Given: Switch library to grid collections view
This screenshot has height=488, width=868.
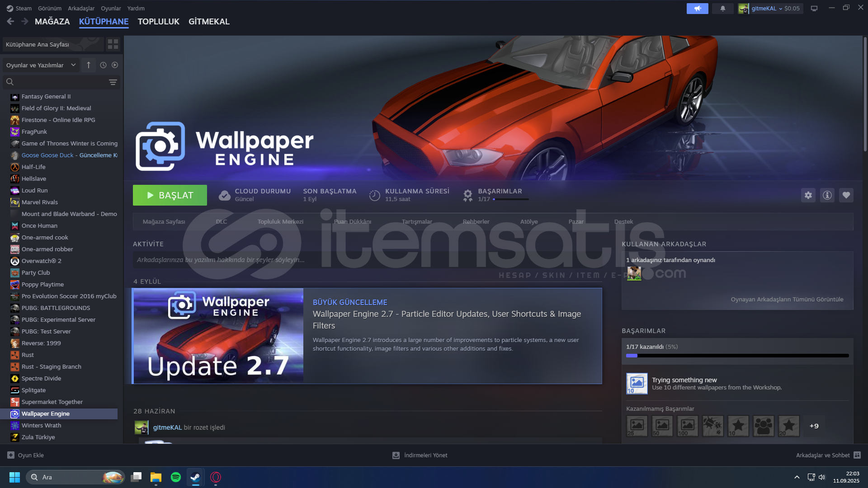Looking at the screenshot, I should tap(113, 44).
